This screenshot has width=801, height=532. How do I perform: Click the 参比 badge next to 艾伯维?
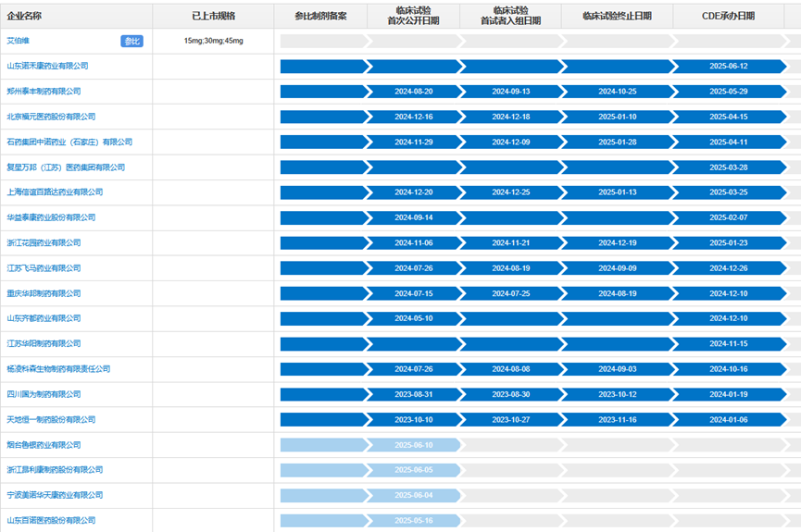click(x=131, y=42)
